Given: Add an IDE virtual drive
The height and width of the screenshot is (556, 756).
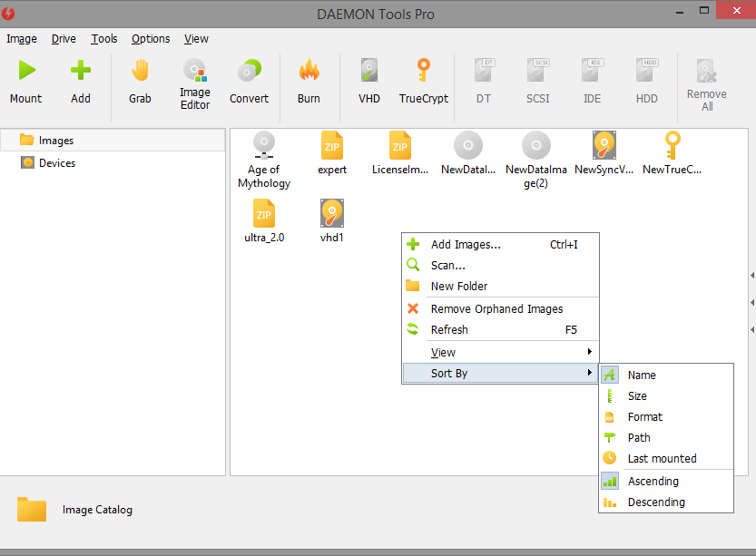Looking at the screenshot, I should 592,82.
